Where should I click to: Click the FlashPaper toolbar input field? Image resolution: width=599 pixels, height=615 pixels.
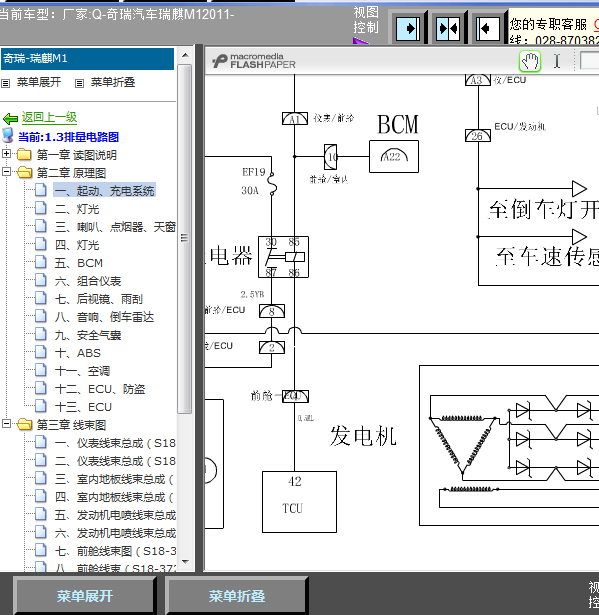click(x=589, y=61)
